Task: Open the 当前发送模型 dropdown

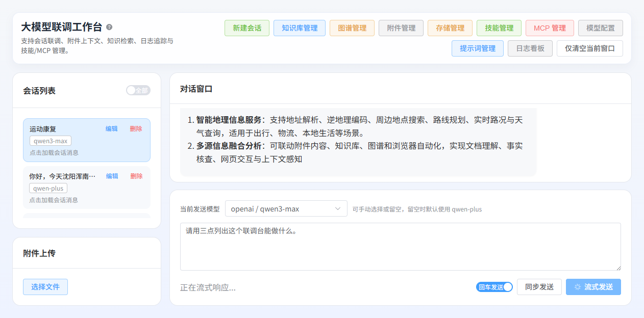Action: click(286, 208)
